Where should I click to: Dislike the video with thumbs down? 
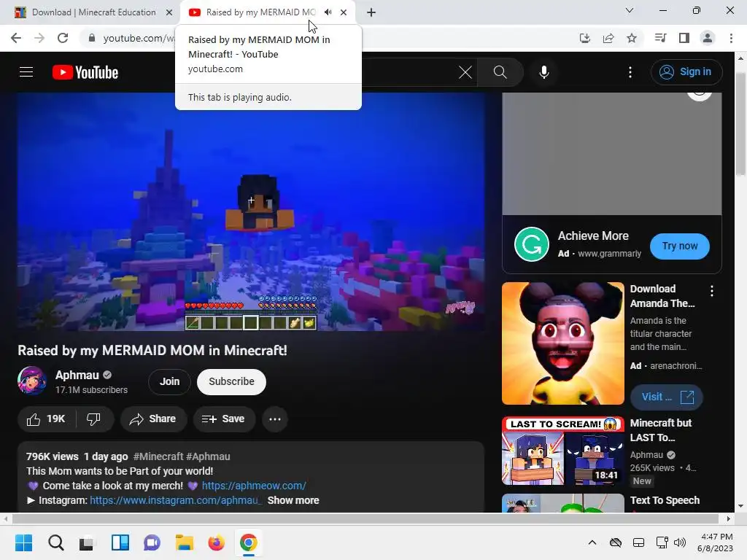pyautogui.click(x=94, y=419)
